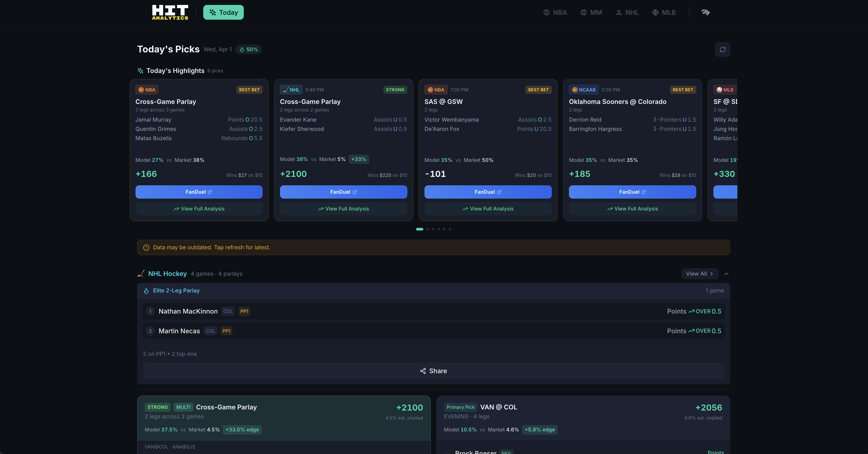Click the sparkles icon next to Today's Highlights
The width and height of the screenshot is (868, 454).
pyautogui.click(x=140, y=70)
